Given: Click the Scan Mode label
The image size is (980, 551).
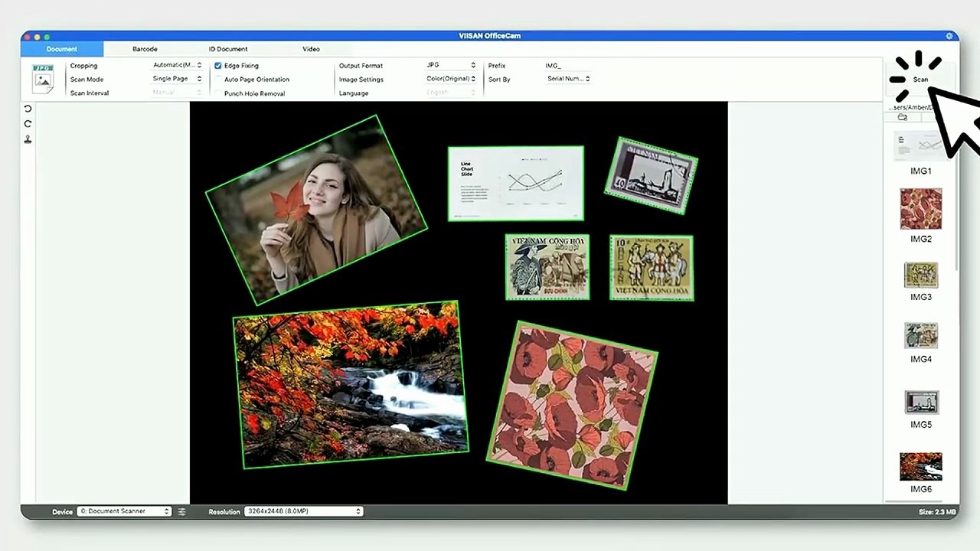Looking at the screenshot, I should coord(87,80).
